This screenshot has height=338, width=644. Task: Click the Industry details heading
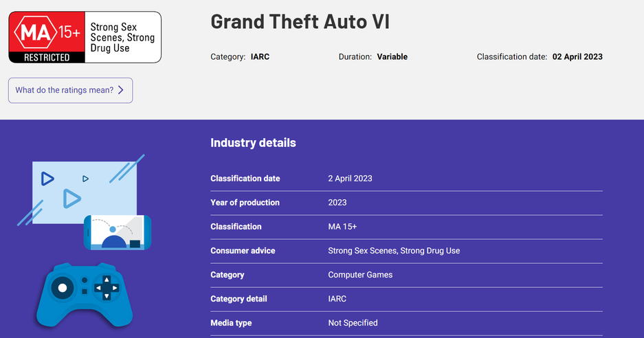(253, 143)
